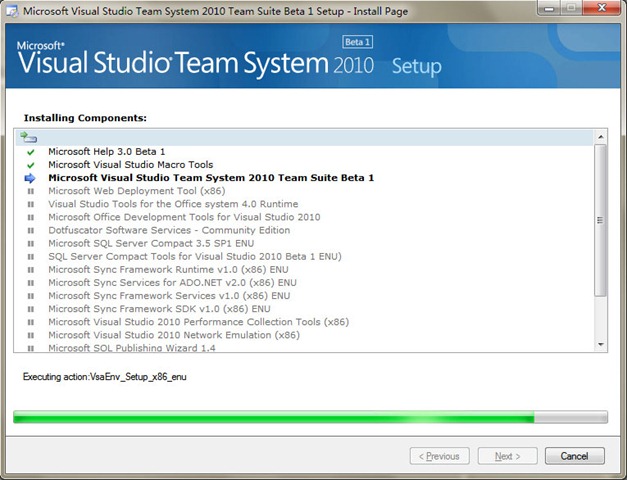
Task: Click the pending icon beside Network Emulation (x86)
Action: [x=30, y=336]
